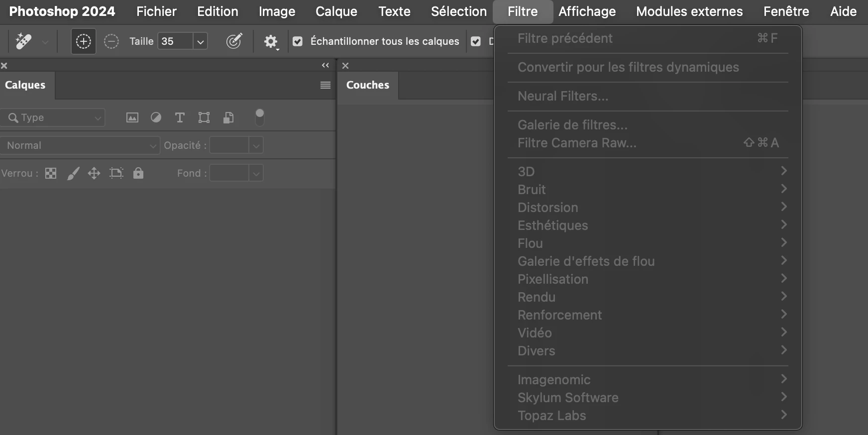Filter layers by text T icon
868x435 pixels.
[x=180, y=117]
